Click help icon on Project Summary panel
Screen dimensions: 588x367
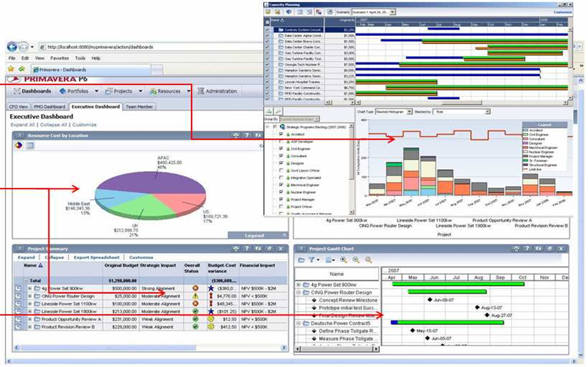(x=247, y=249)
